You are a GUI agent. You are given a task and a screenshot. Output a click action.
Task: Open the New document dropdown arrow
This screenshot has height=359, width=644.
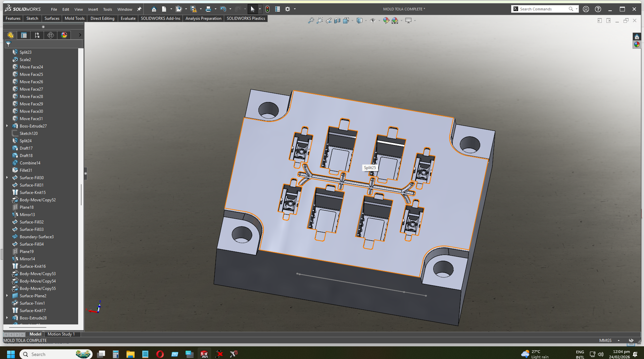[171, 9]
